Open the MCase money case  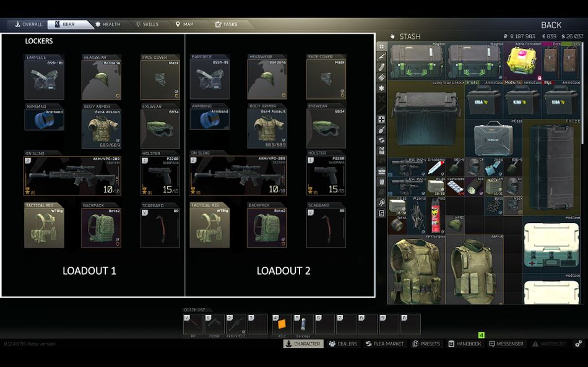click(x=493, y=138)
